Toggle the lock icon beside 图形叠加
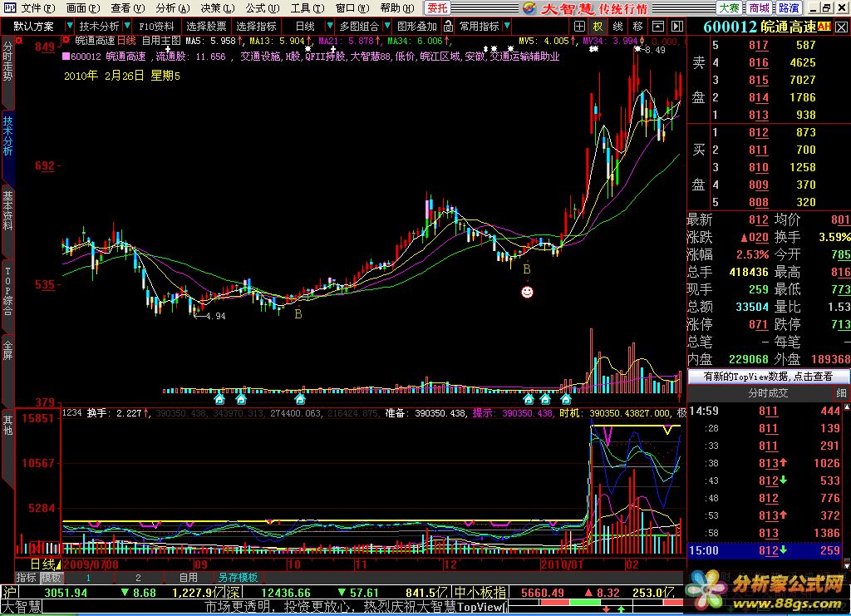Viewport: 851px width, 616px height. (448, 26)
